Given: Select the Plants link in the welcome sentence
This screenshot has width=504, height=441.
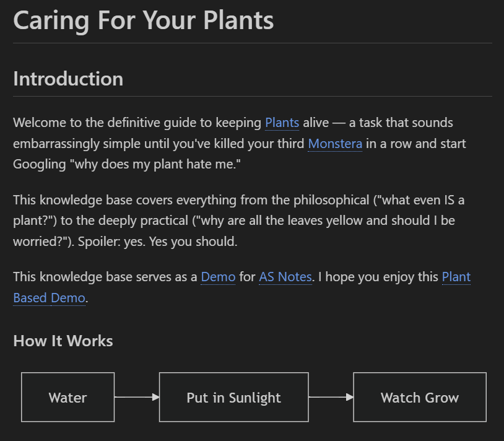Looking at the screenshot, I should point(282,123).
